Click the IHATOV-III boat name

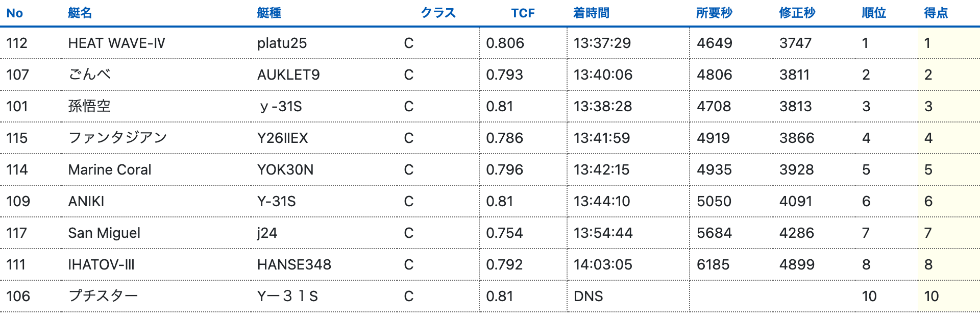click(x=101, y=265)
